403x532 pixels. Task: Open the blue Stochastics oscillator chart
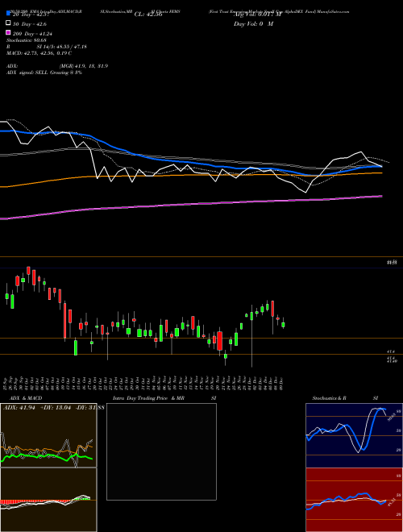[x=354, y=435]
